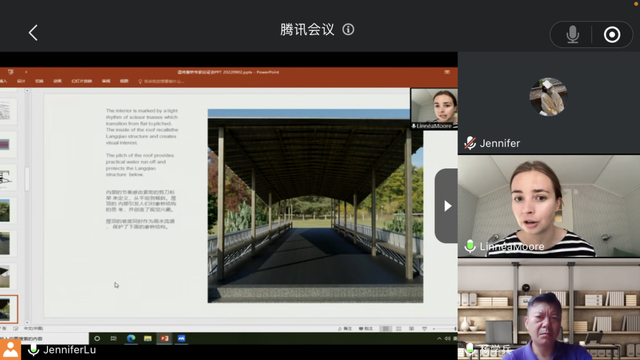This screenshot has height=360, width=640.
Task: Open the 审阅 ribbon tab in PowerPoint
Action: pyautogui.click(x=106, y=81)
